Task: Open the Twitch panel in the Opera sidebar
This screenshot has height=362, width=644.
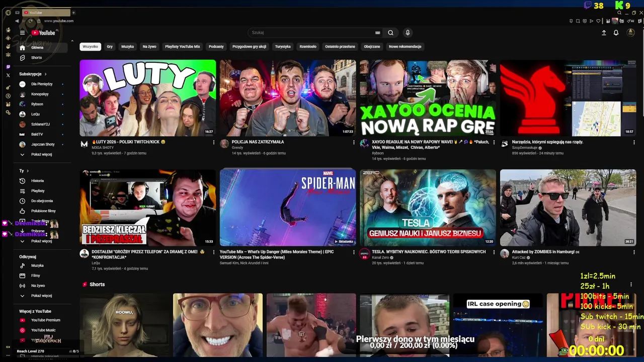Action: (x=8, y=66)
